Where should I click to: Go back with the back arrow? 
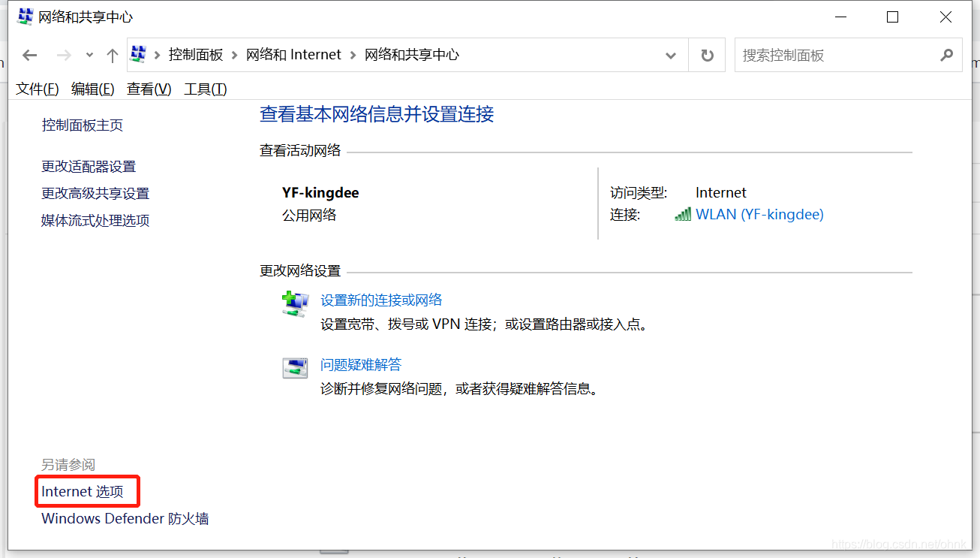[x=30, y=56]
